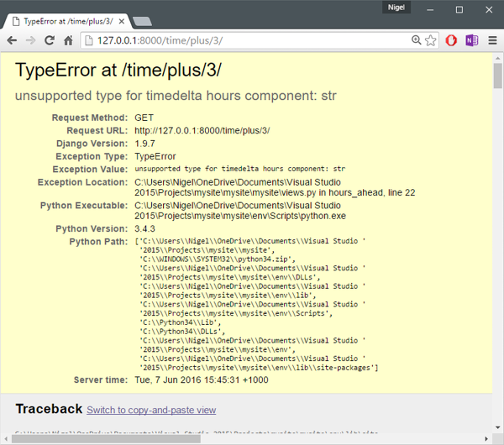Click the Exception Location label

[82, 182]
